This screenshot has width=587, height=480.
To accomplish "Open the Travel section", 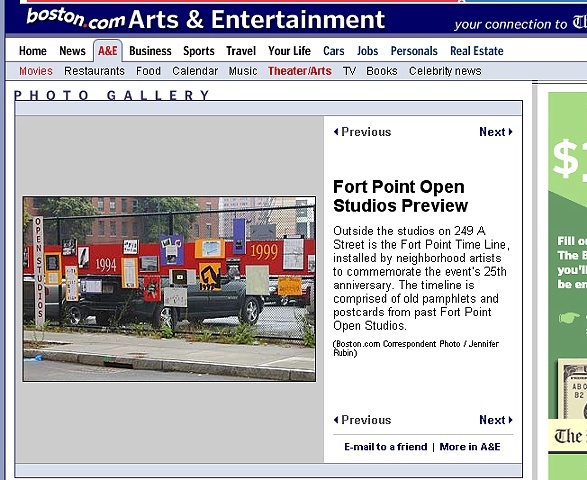I will point(241,51).
